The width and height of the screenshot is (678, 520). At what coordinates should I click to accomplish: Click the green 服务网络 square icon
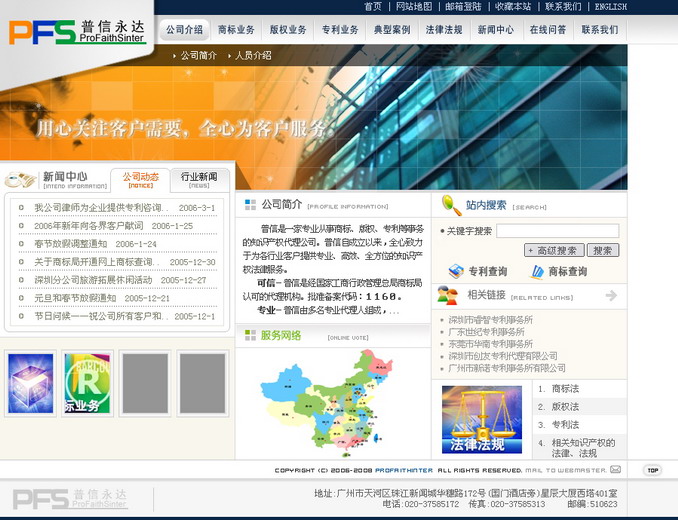point(250,335)
